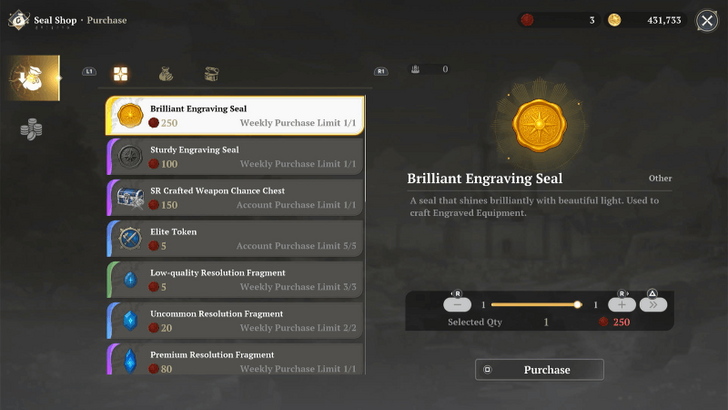The height and width of the screenshot is (410, 728).
Task: Select Uncommon Resolution Fragment entry
Action: click(235, 321)
